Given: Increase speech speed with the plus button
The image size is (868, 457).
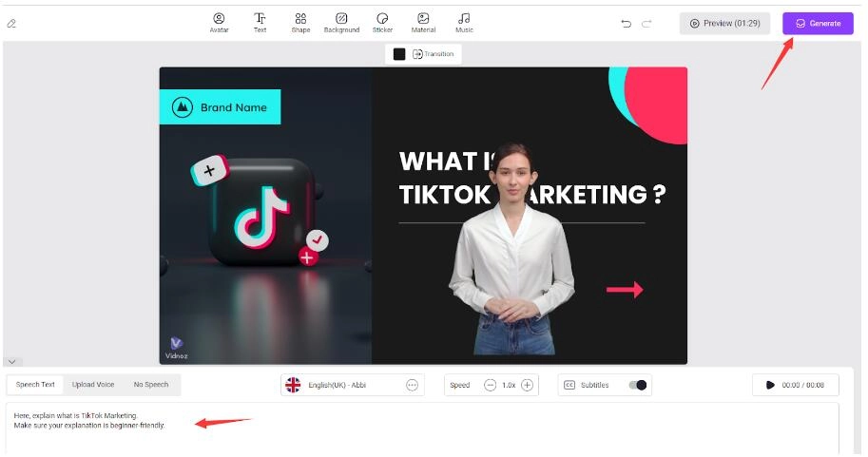Looking at the screenshot, I should click(527, 385).
